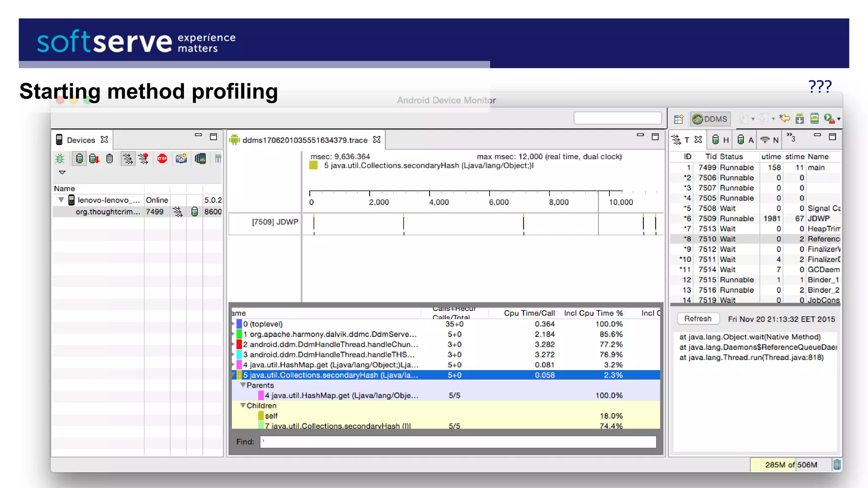Image resolution: width=868 pixels, height=488 pixels.
Task: Click the utime column header
Action: click(x=771, y=157)
